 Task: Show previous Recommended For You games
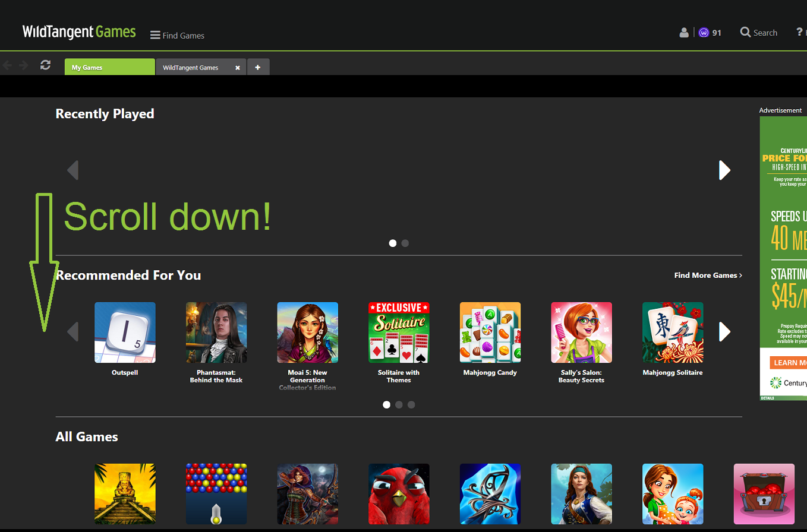72,331
